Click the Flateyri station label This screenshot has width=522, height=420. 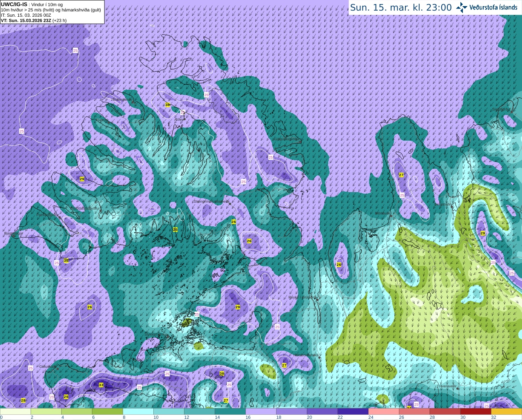point(102,120)
